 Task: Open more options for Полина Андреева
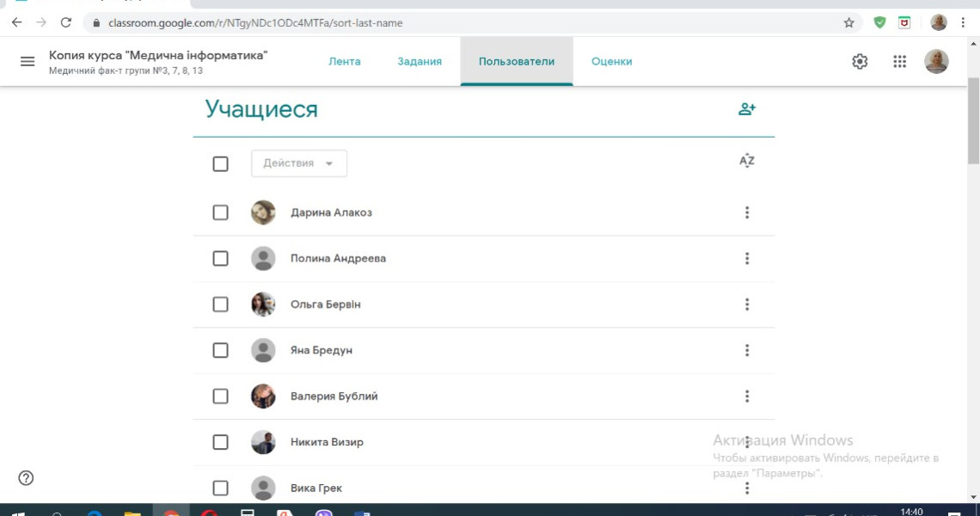pyautogui.click(x=747, y=258)
